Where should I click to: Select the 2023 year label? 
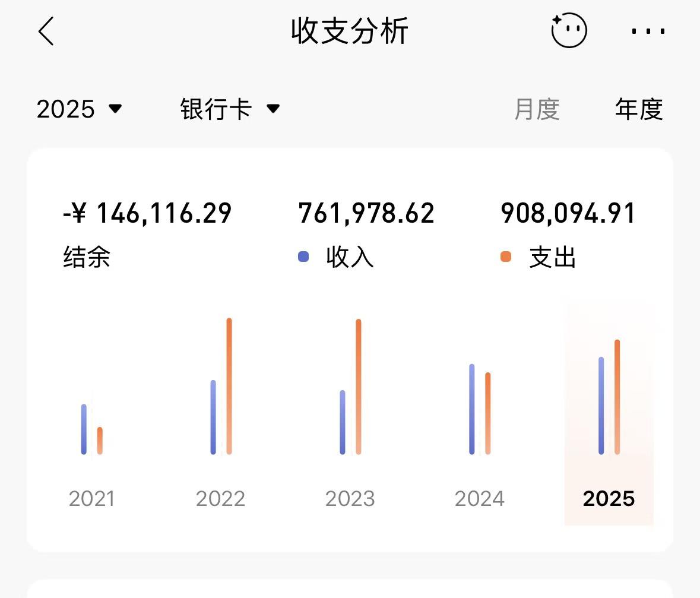click(350, 498)
